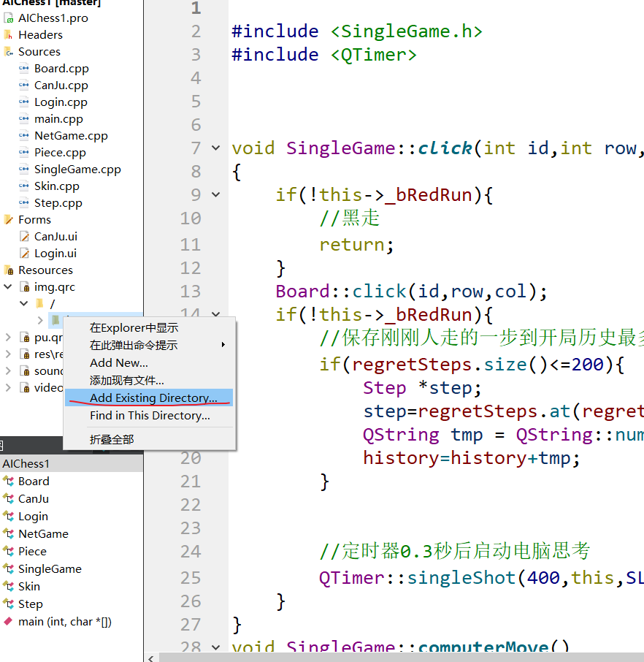Choose "Add Existing Directory..." menu entry

coord(150,397)
